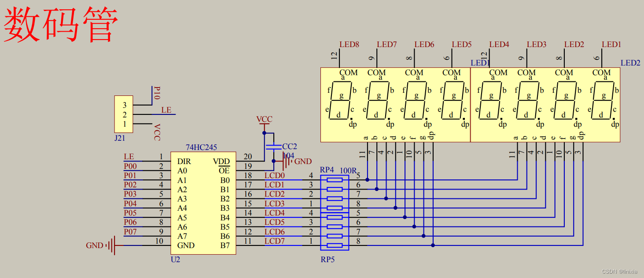The image size is (644, 278).
Task: Click the resistor on the LCD2 line
Action: (x=335, y=198)
